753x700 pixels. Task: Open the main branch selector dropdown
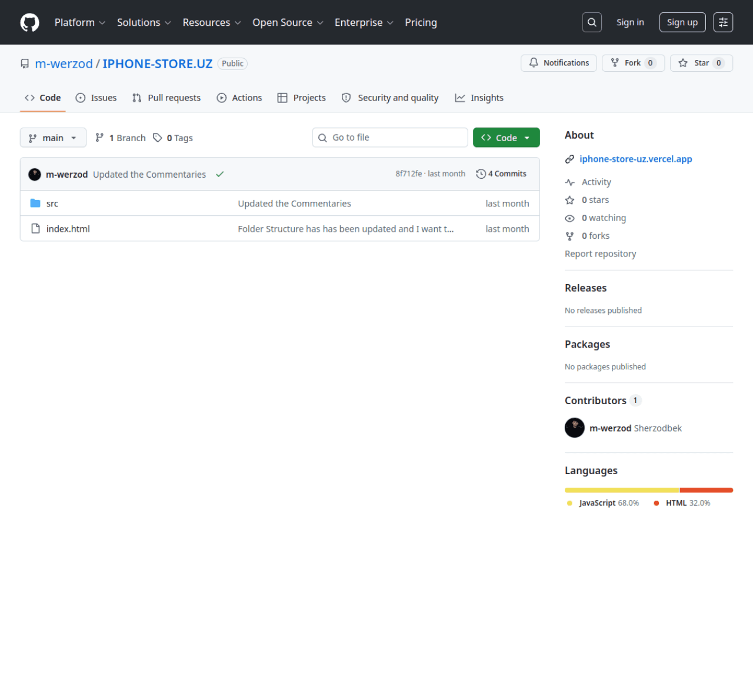tap(53, 138)
